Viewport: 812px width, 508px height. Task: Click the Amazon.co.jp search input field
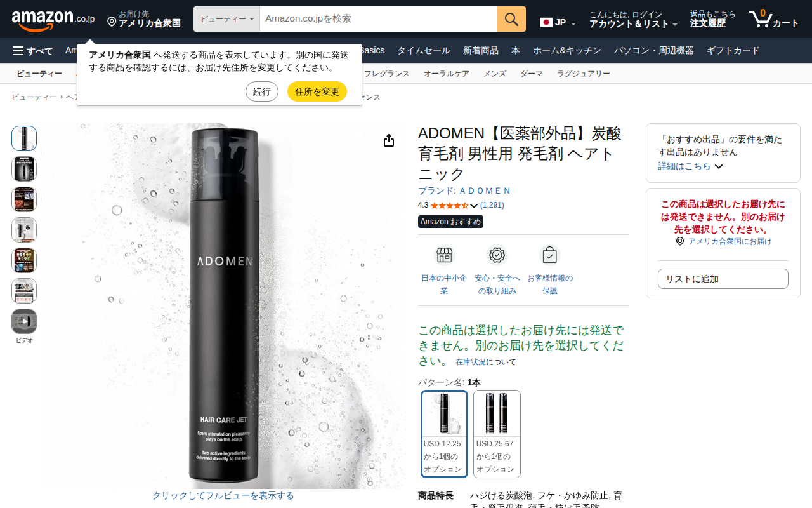pyautogui.click(x=379, y=19)
